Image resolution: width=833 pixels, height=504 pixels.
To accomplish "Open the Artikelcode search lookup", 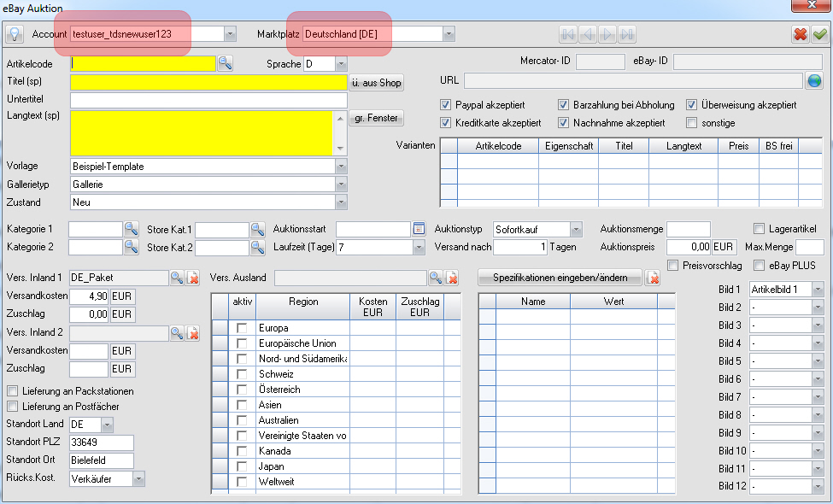I will click(x=226, y=63).
